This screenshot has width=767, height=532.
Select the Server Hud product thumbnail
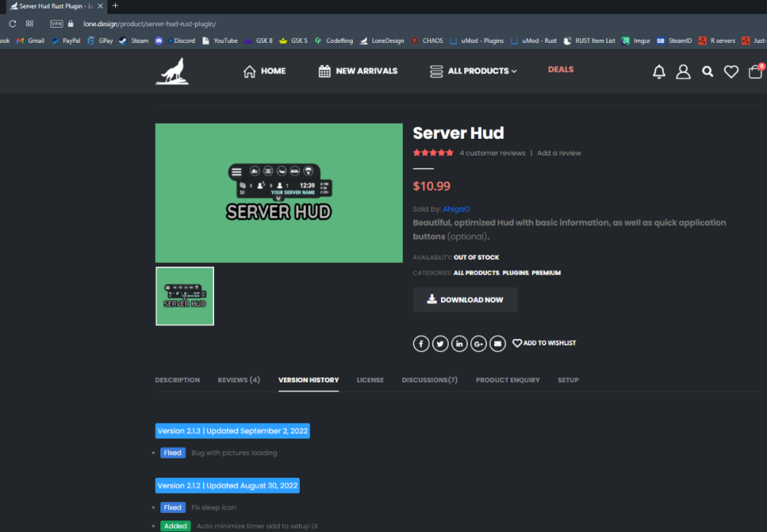pyautogui.click(x=185, y=296)
